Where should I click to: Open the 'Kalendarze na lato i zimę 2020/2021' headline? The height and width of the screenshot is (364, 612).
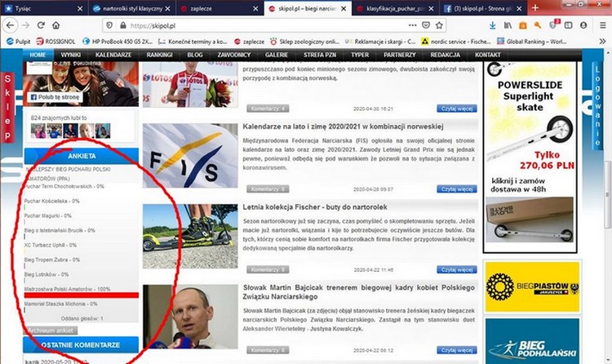tap(343, 127)
